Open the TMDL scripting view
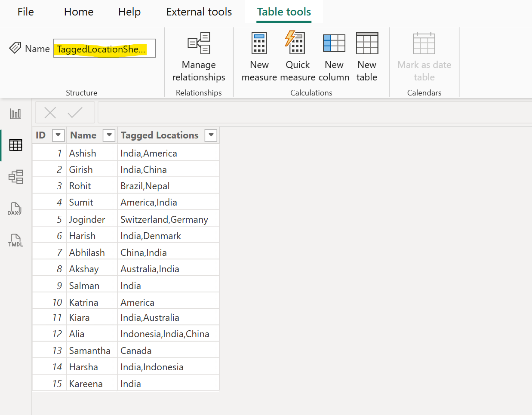 [x=15, y=240]
